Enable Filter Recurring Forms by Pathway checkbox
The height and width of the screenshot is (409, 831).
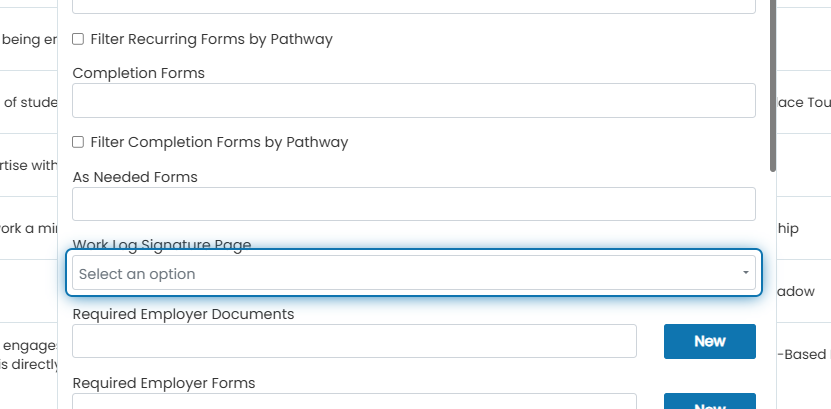(78, 39)
